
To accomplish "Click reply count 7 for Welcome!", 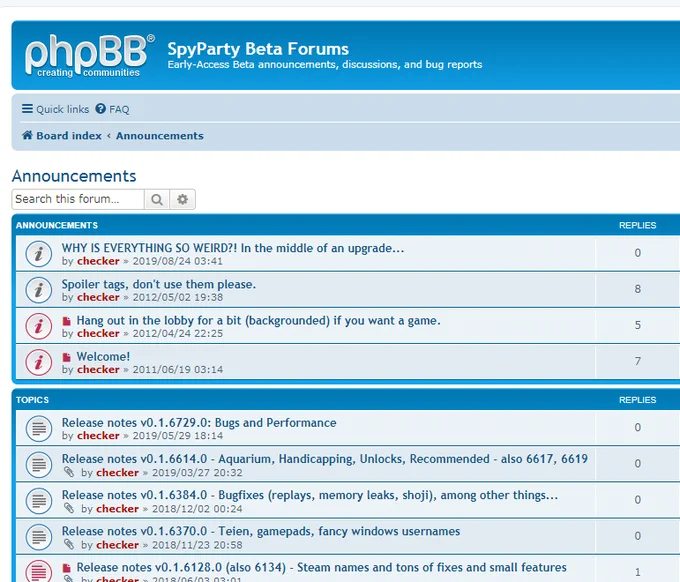I will click(x=638, y=361).
